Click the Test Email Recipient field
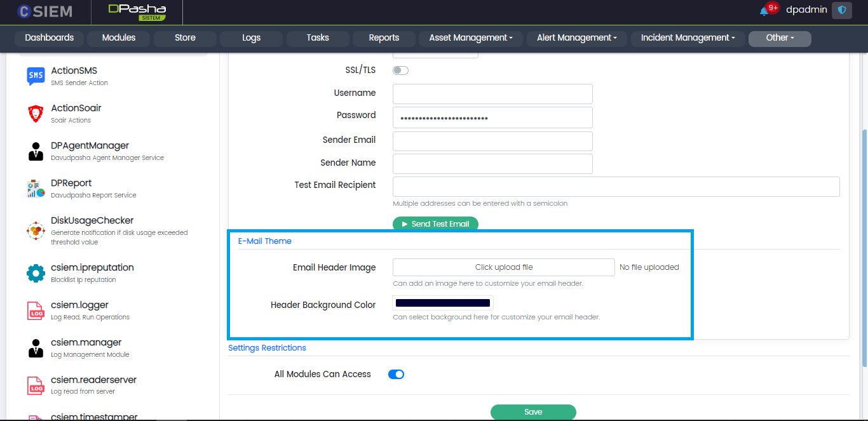 tap(616, 187)
